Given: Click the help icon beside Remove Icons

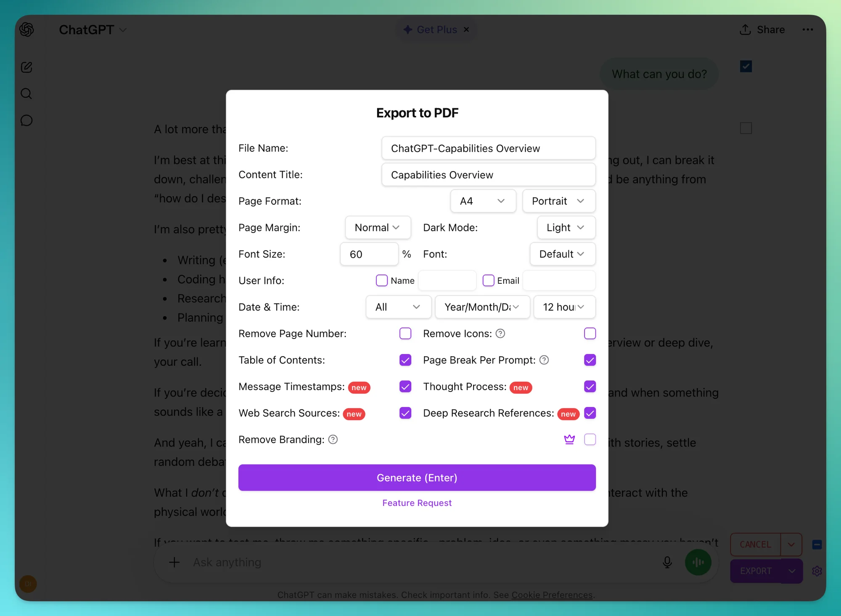Looking at the screenshot, I should coord(500,333).
